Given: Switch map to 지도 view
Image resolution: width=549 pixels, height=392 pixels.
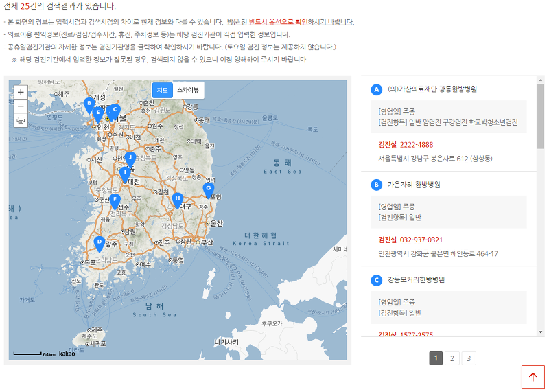Looking at the screenshot, I should (162, 91).
